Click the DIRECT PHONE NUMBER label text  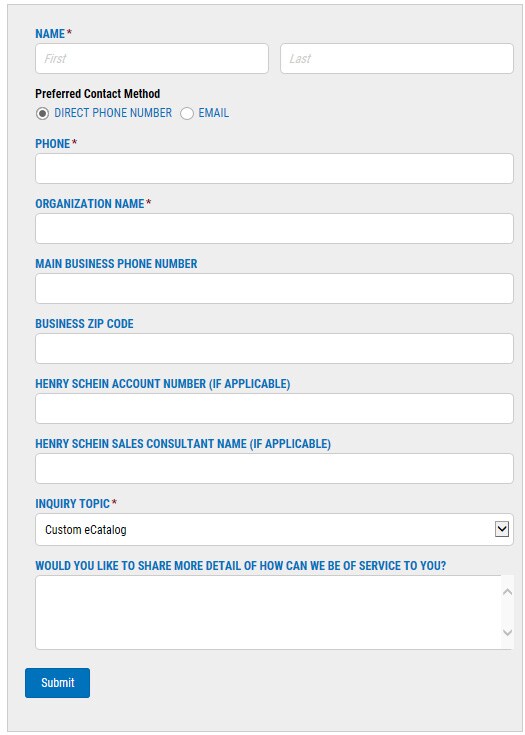pos(113,113)
